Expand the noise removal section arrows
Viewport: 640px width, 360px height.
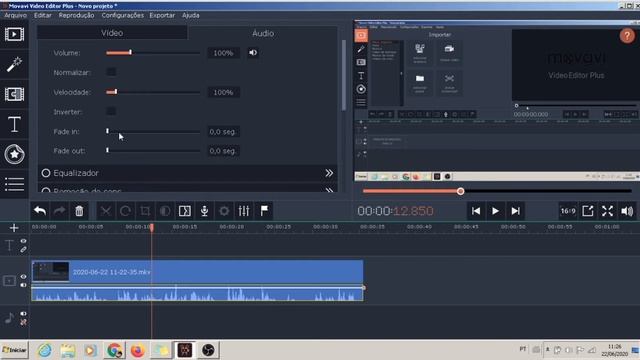click(329, 190)
